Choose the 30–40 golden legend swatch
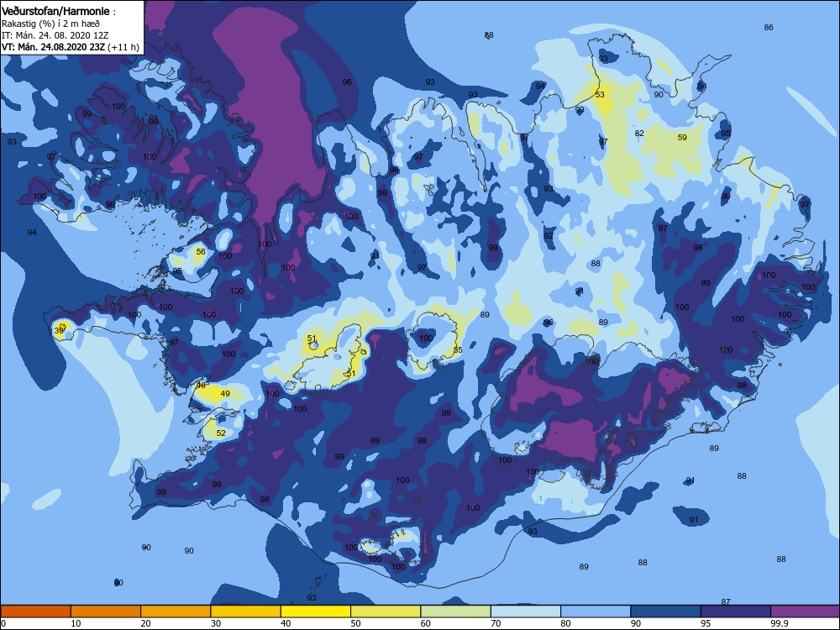Screen dimensions: 840x630 pos(246,612)
